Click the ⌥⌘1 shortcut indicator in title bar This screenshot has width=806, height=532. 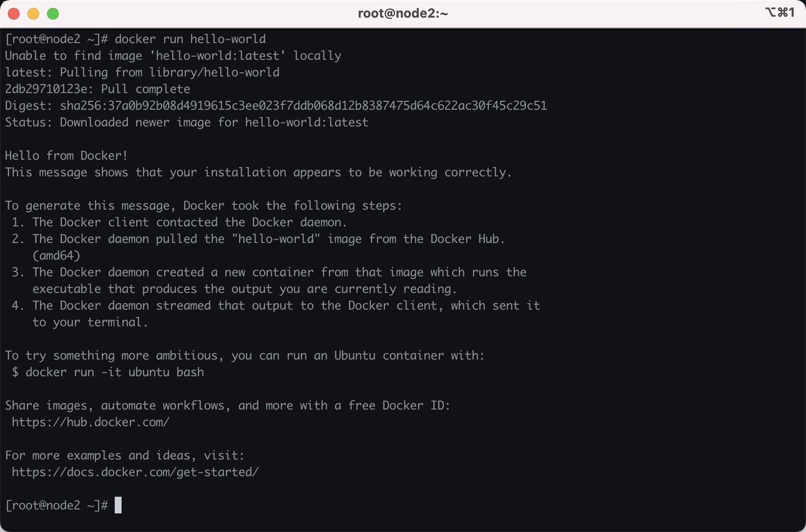(780, 12)
